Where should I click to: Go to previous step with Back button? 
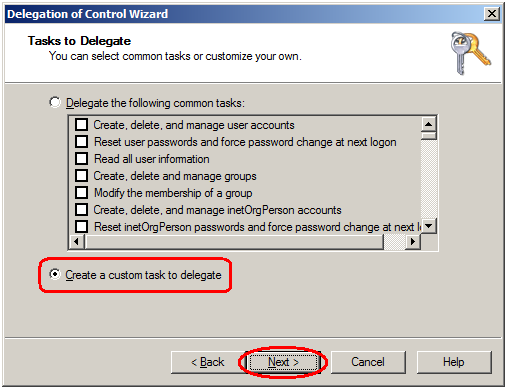pyautogui.click(x=208, y=362)
